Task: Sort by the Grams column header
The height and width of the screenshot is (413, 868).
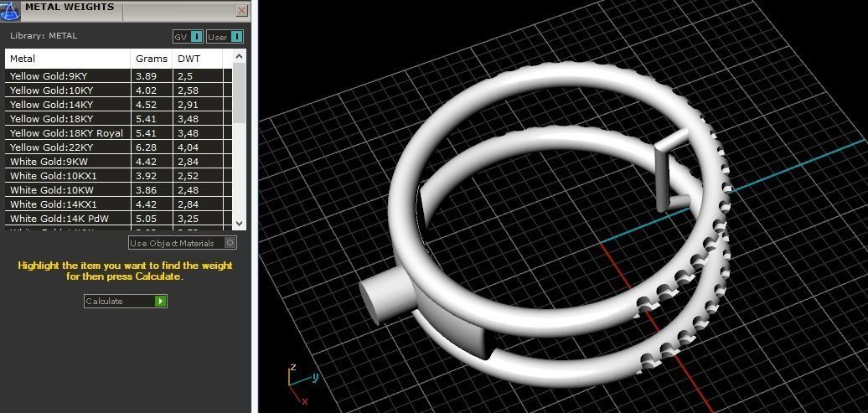Action: point(152,59)
